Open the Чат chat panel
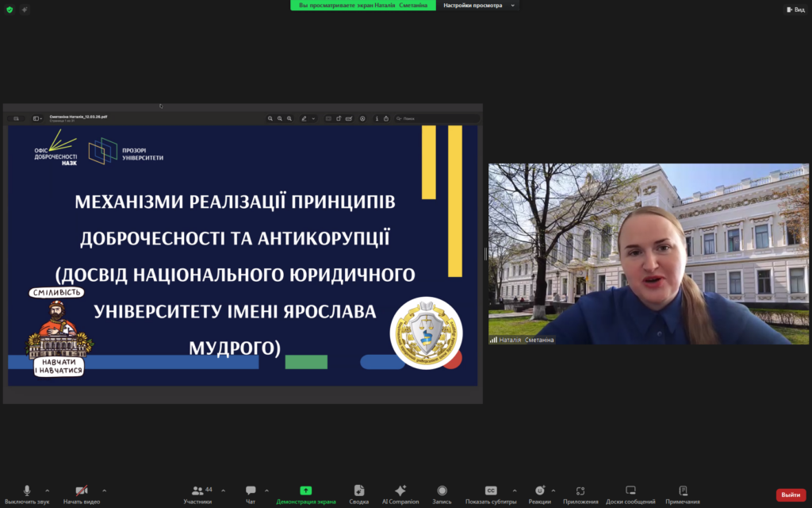This screenshot has height=508, width=812. point(251,491)
